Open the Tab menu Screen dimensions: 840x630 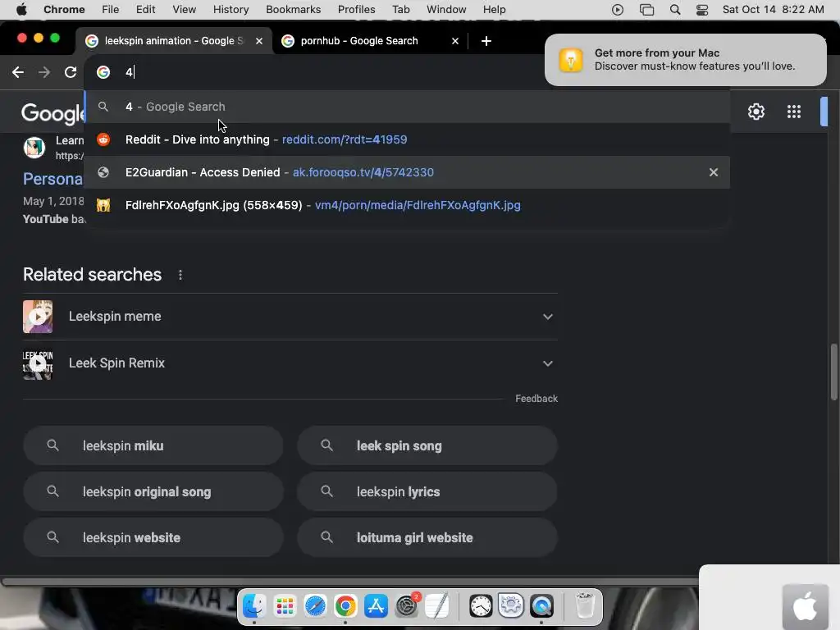coord(400,10)
